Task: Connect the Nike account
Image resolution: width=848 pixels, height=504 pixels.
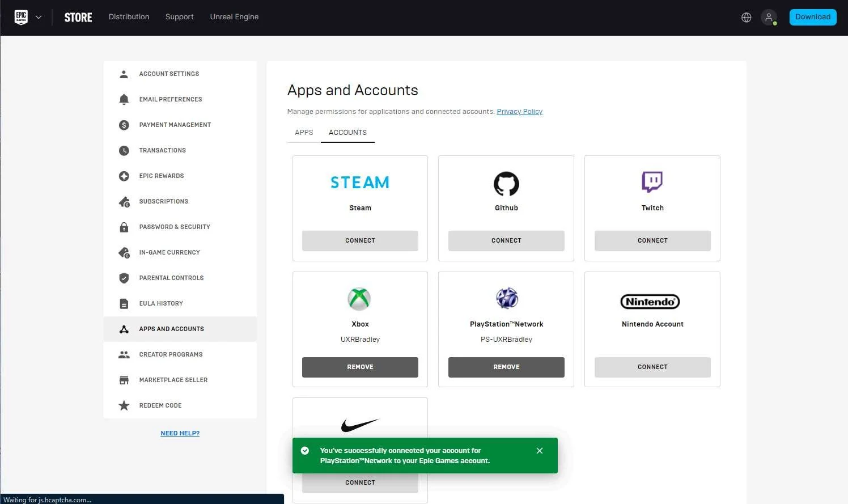Action: click(x=360, y=483)
